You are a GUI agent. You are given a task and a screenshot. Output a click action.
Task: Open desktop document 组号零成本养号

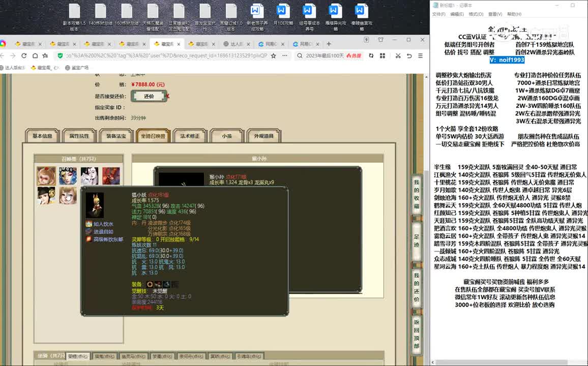click(x=309, y=17)
